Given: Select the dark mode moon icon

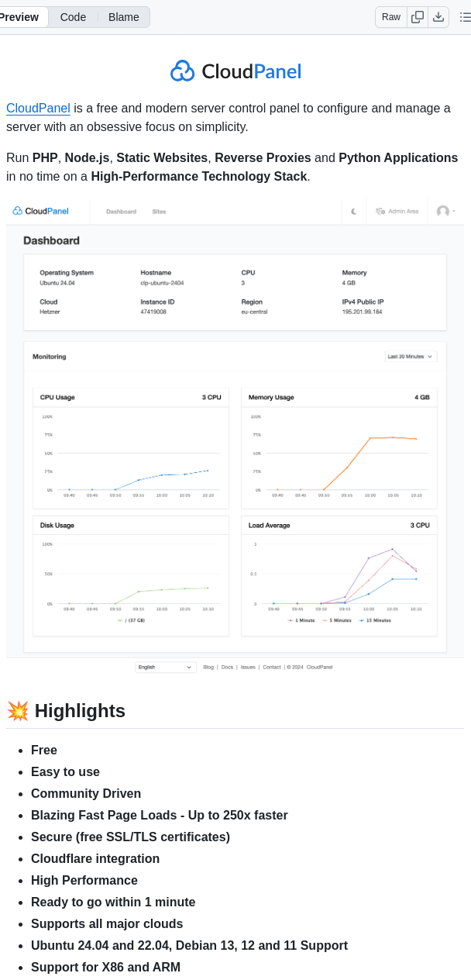Looking at the screenshot, I should [353, 211].
